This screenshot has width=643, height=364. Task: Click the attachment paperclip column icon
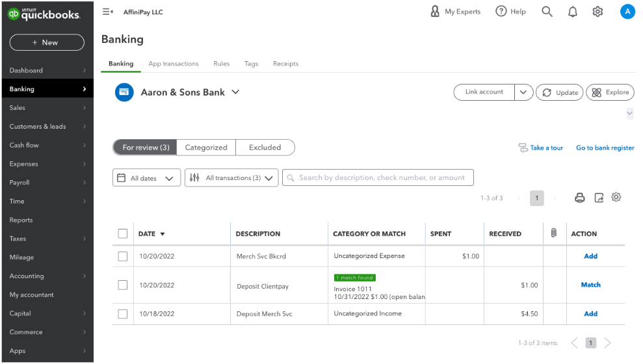(553, 233)
